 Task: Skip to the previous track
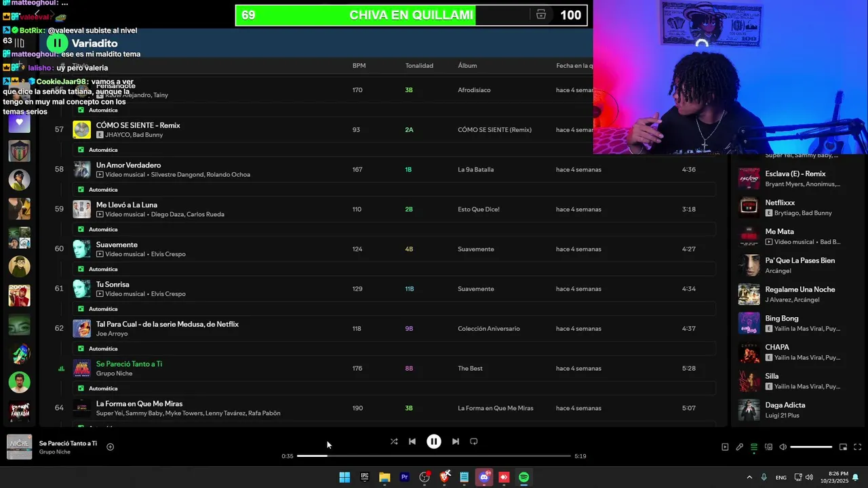coord(412,441)
